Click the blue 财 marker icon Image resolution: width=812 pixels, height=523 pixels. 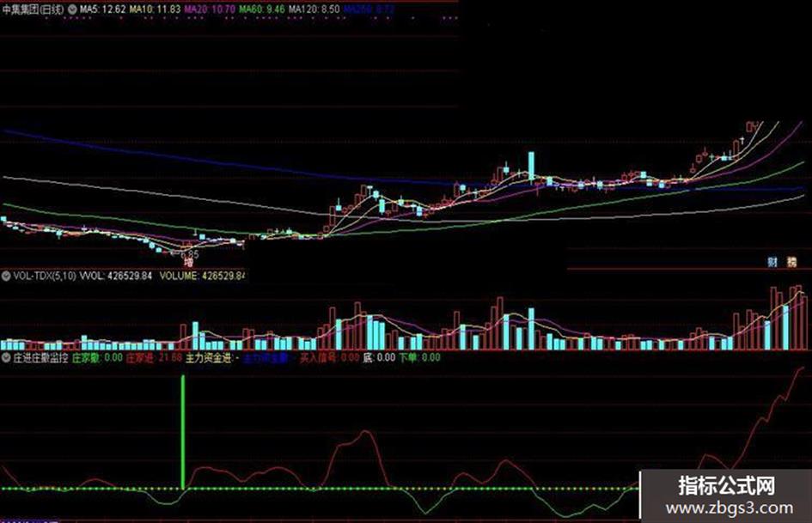tap(772, 262)
